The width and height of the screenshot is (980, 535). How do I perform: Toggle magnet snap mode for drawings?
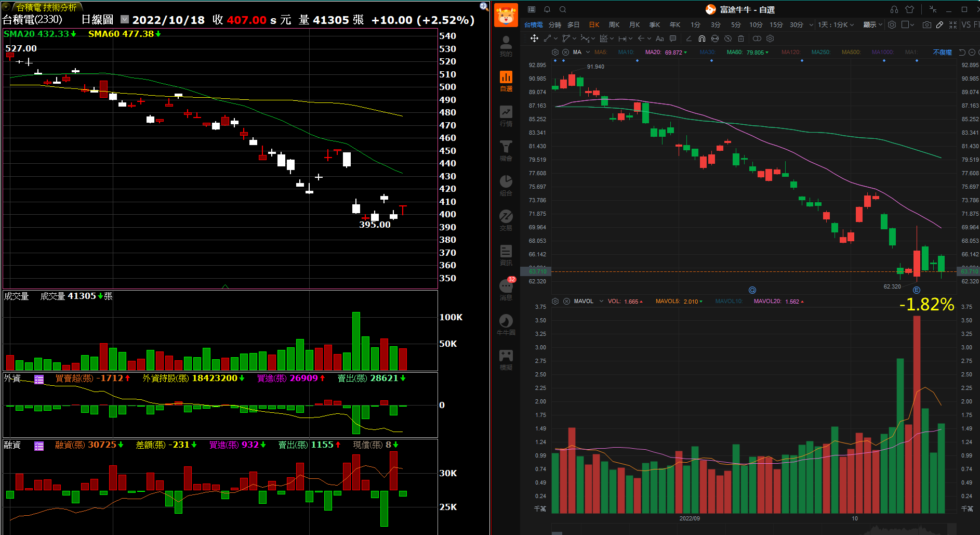(702, 38)
